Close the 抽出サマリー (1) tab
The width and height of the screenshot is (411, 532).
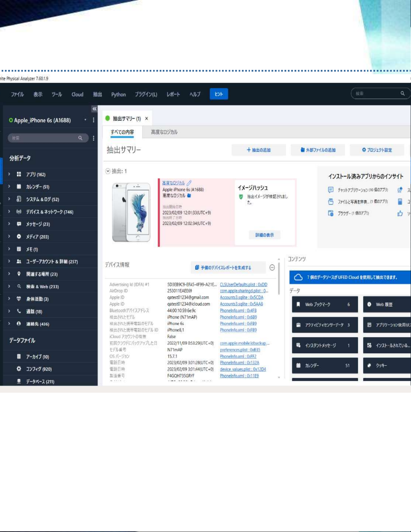[x=147, y=118]
